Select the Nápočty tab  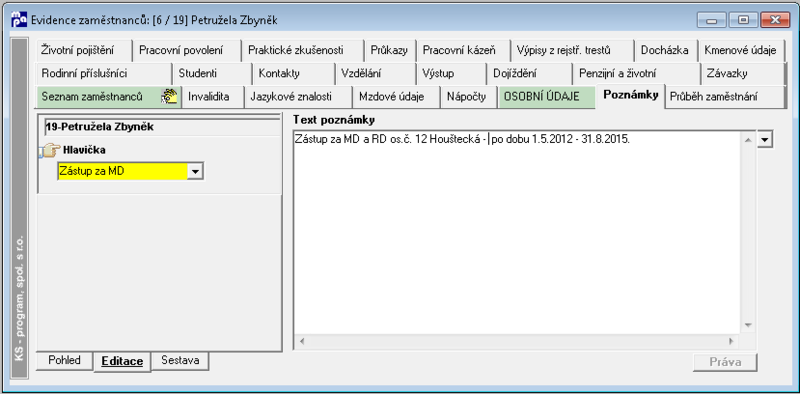[468, 96]
